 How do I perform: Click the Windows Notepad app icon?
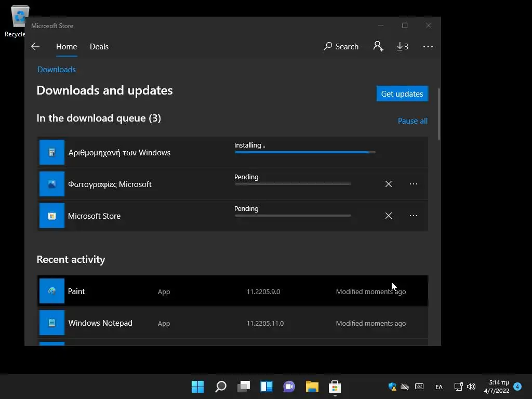click(x=52, y=323)
